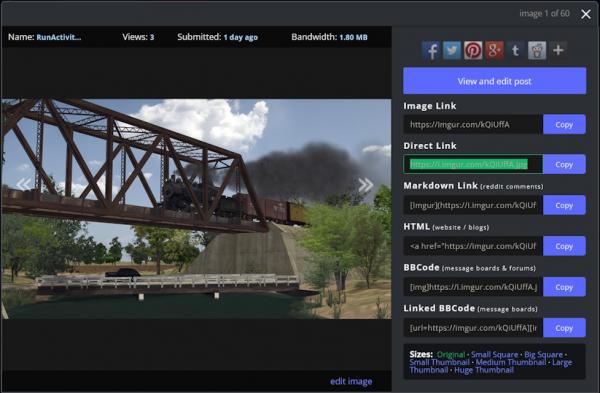Go to next image arrow
The width and height of the screenshot is (600, 393).
pos(365,185)
